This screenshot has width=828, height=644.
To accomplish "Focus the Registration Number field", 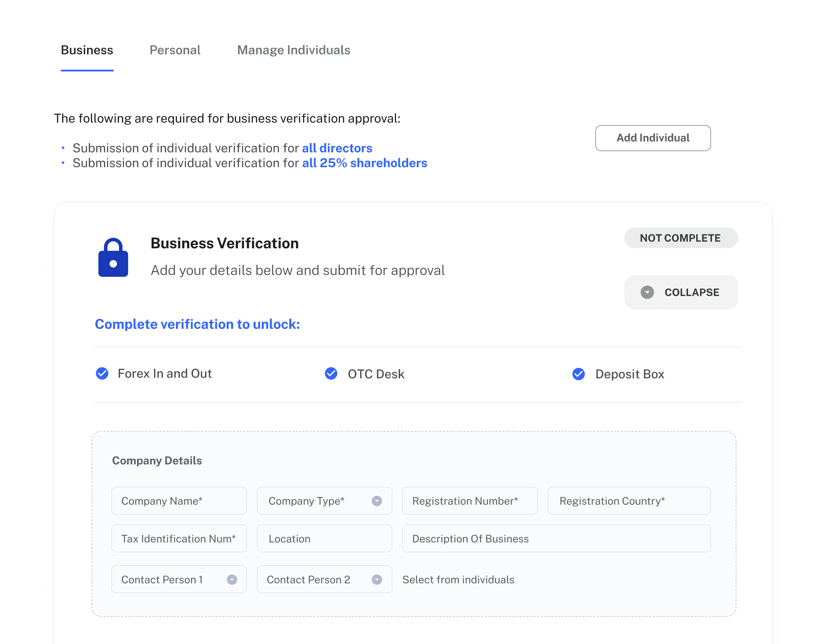I will pos(469,501).
